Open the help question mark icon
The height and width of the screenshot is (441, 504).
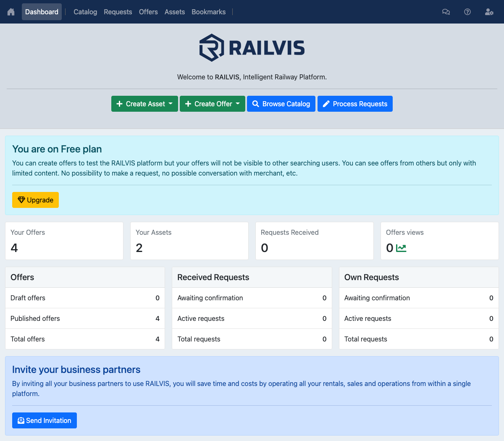467,12
